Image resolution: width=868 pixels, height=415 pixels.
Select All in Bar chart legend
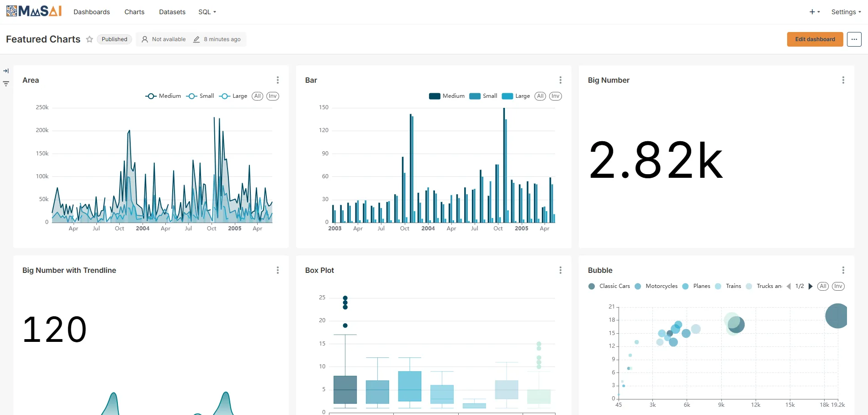(540, 96)
